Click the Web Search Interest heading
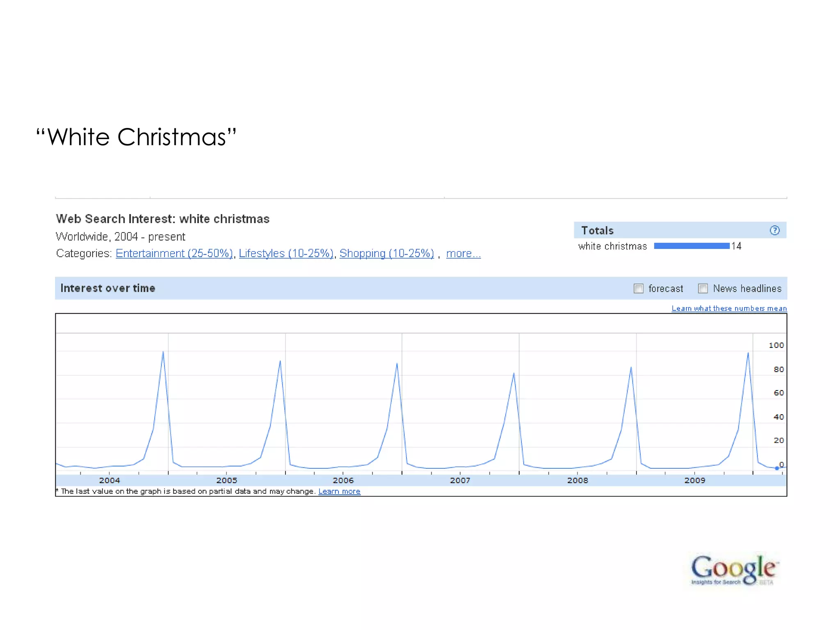This screenshot has height=630, width=840. (162, 219)
